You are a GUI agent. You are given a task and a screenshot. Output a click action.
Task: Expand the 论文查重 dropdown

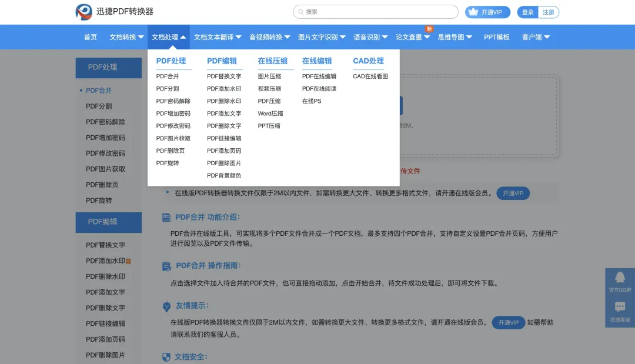pos(413,37)
